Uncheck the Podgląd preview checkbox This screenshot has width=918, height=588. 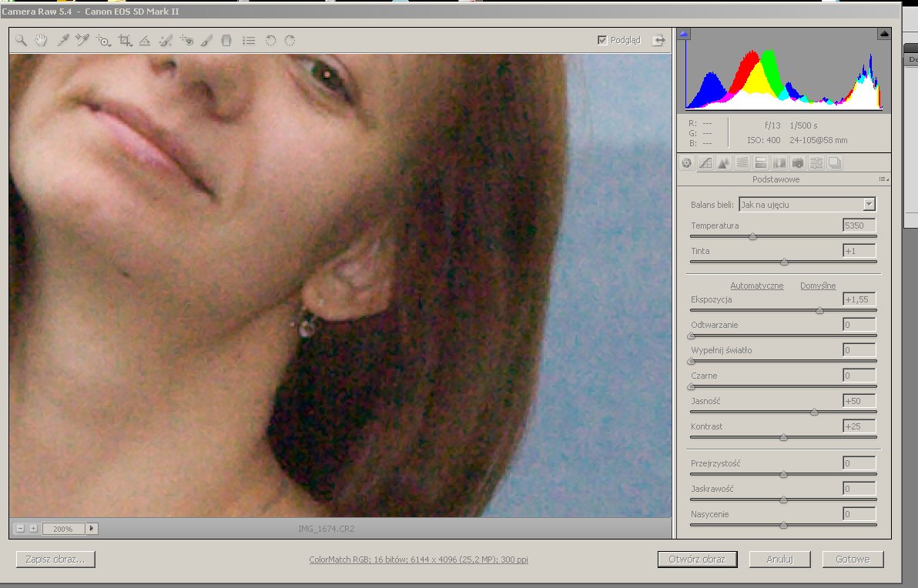pyautogui.click(x=602, y=41)
